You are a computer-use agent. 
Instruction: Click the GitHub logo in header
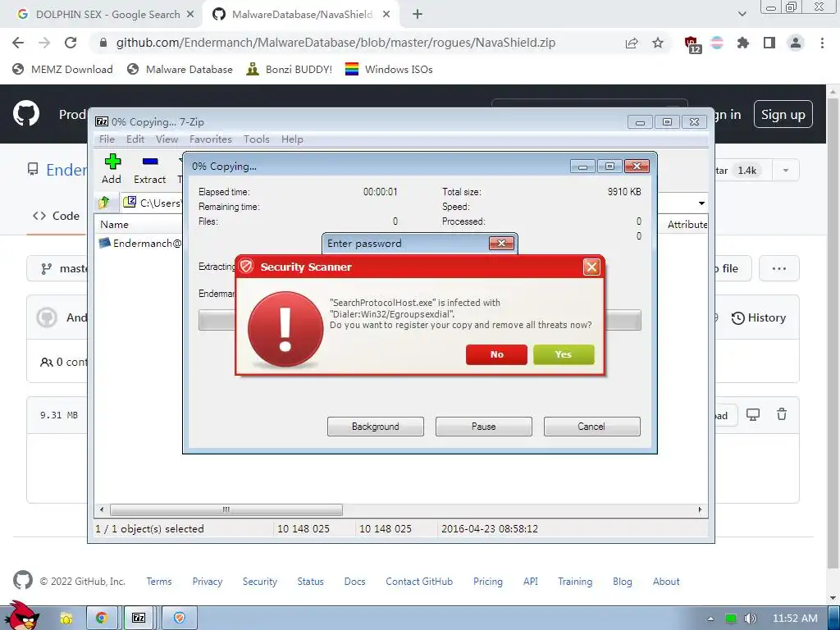coord(26,113)
